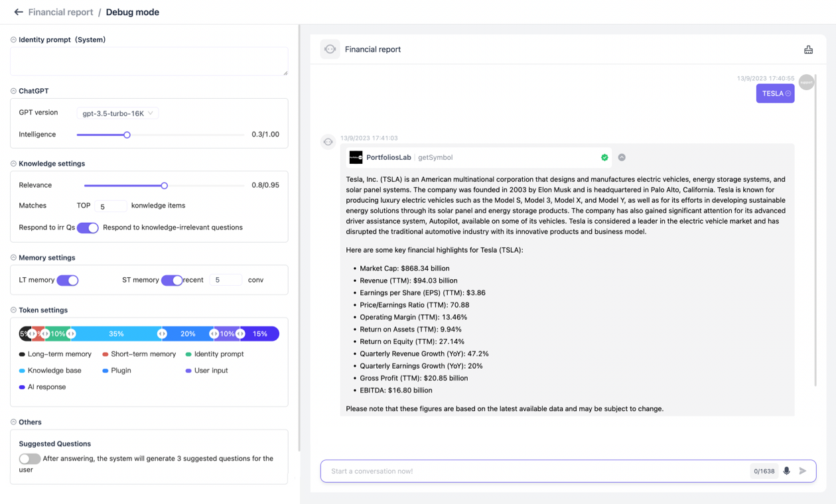The width and height of the screenshot is (836, 504).
Task: Collapse the ChatGPT section
Action: click(x=13, y=91)
